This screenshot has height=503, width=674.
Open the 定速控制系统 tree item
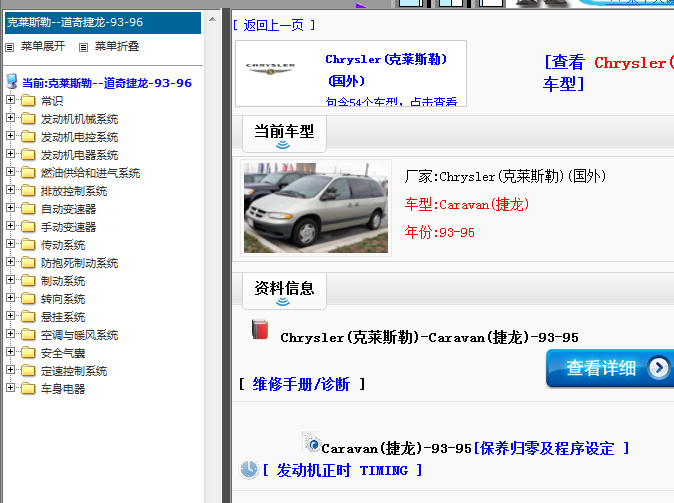pyautogui.click(x=74, y=371)
